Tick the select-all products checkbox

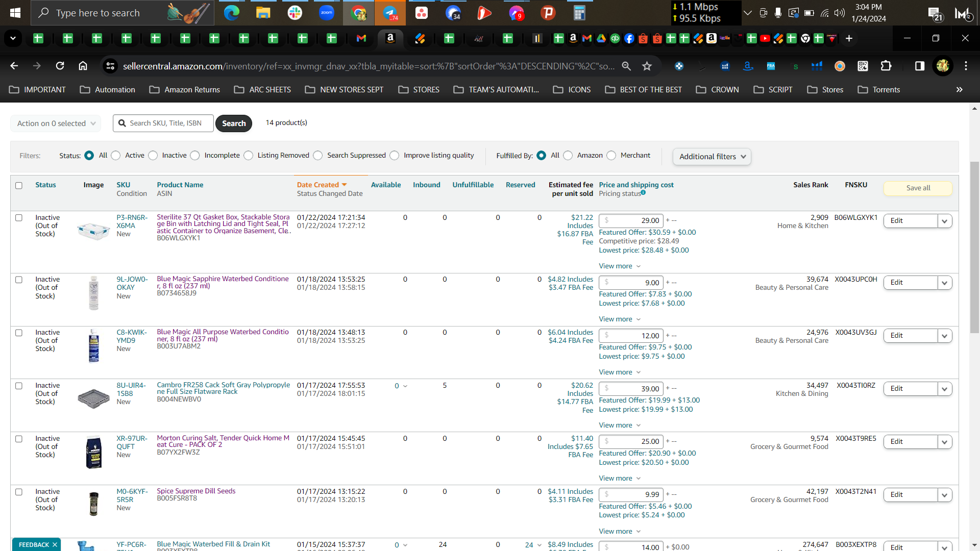[x=19, y=186]
